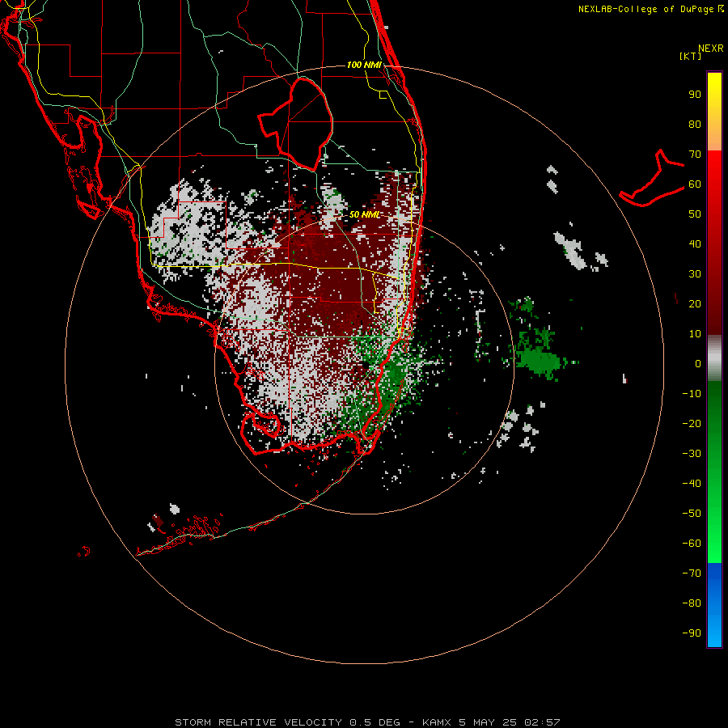This screenshot has height=728, width=728.
Task: Click the NEXR label above the color scale
Action: pyautogui.click(x=711, y=49)
